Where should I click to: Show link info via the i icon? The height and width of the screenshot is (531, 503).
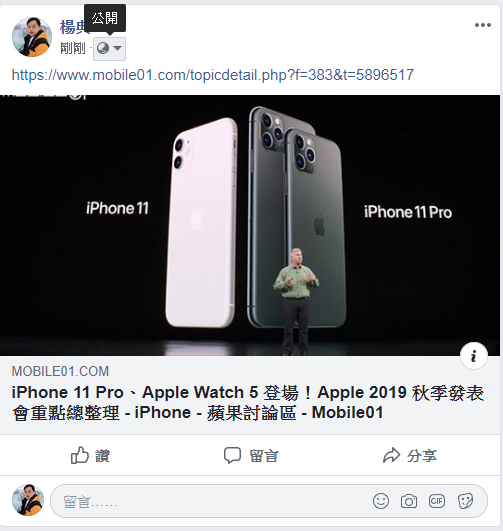point(474,356)
